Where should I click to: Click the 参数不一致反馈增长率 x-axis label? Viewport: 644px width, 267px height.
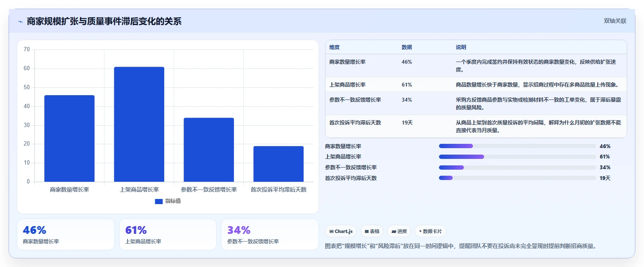tap(209, 189)
